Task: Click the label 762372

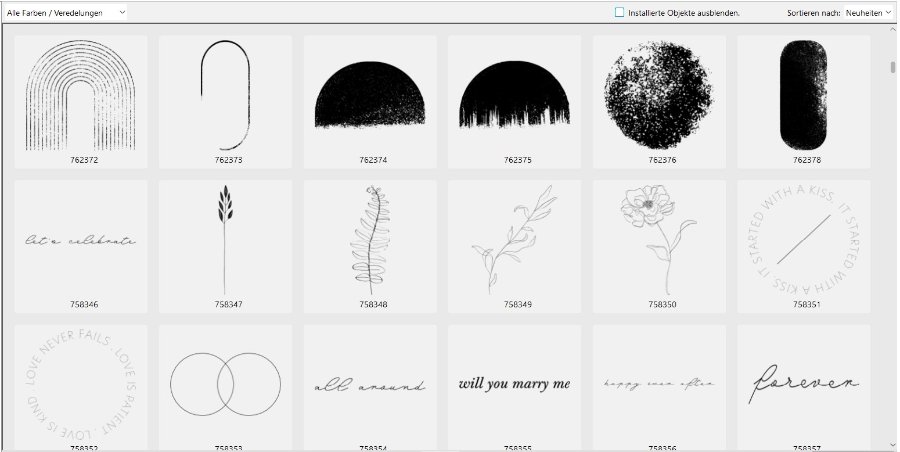Action: (x=84, y=160)
